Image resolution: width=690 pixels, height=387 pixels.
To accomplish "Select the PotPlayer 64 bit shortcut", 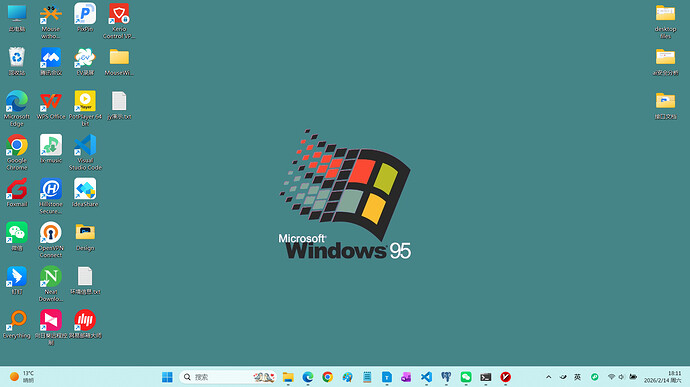I will click(x=85, y=108).
